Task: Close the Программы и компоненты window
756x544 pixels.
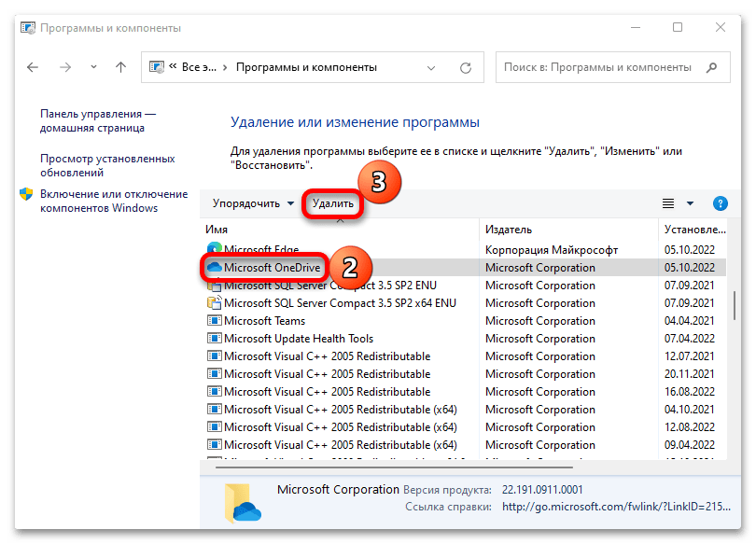Action: (x=721, y=27)
